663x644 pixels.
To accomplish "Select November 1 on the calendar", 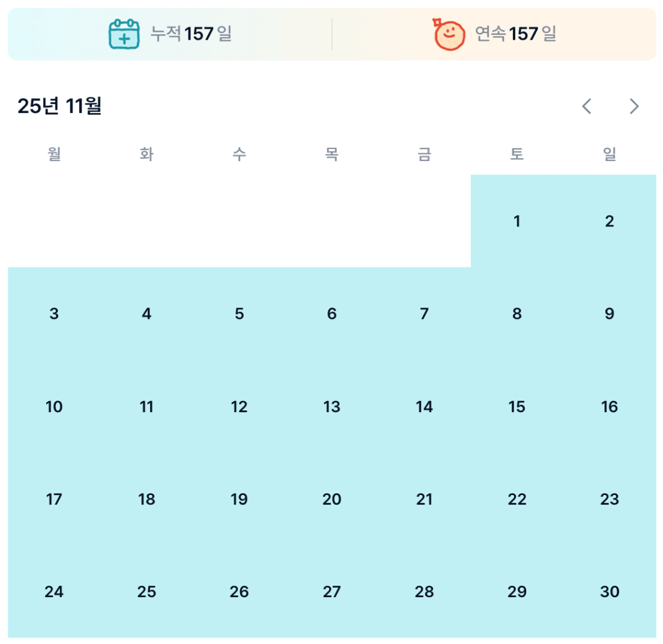I will 517,222.
